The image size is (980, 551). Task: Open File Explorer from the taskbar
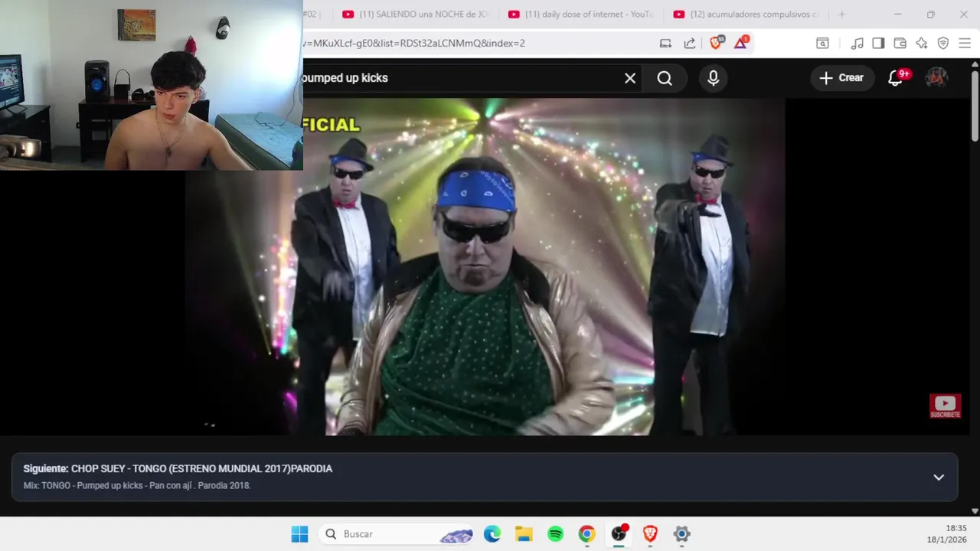[524, 534]
